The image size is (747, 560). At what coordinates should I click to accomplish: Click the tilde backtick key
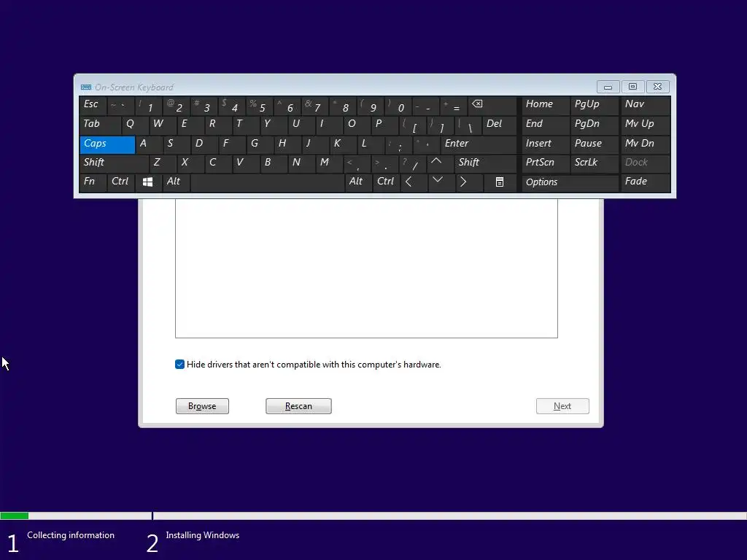121,105
